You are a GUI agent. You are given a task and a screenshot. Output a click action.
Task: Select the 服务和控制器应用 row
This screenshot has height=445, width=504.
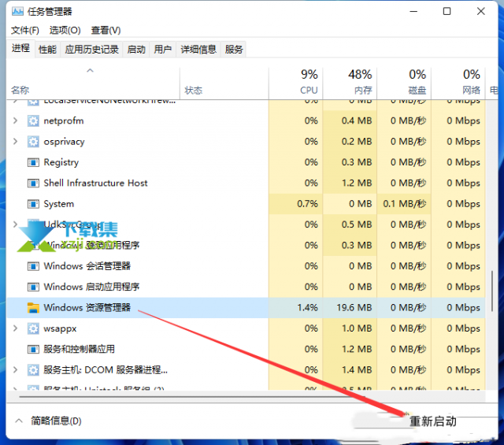click(x=246, y=349)
